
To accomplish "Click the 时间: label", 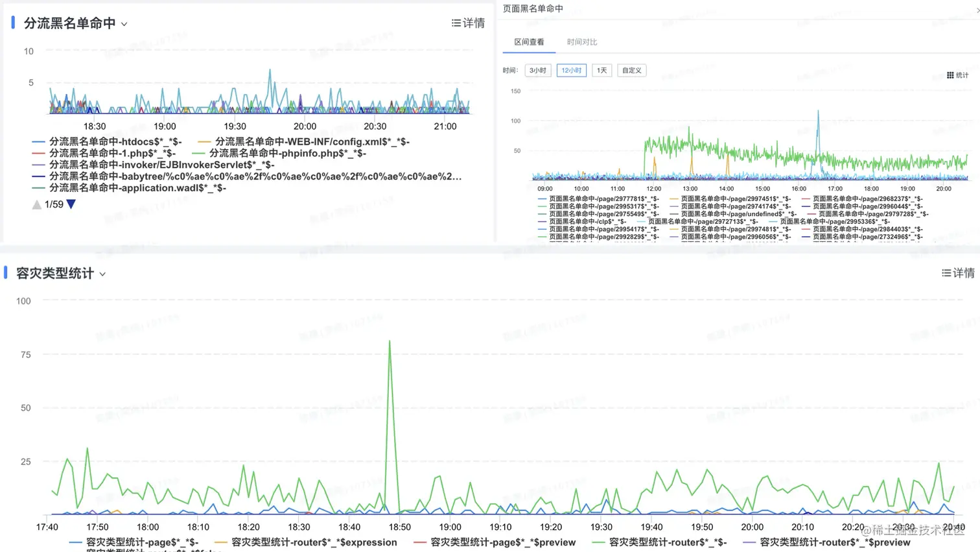I will coord(511,70).
